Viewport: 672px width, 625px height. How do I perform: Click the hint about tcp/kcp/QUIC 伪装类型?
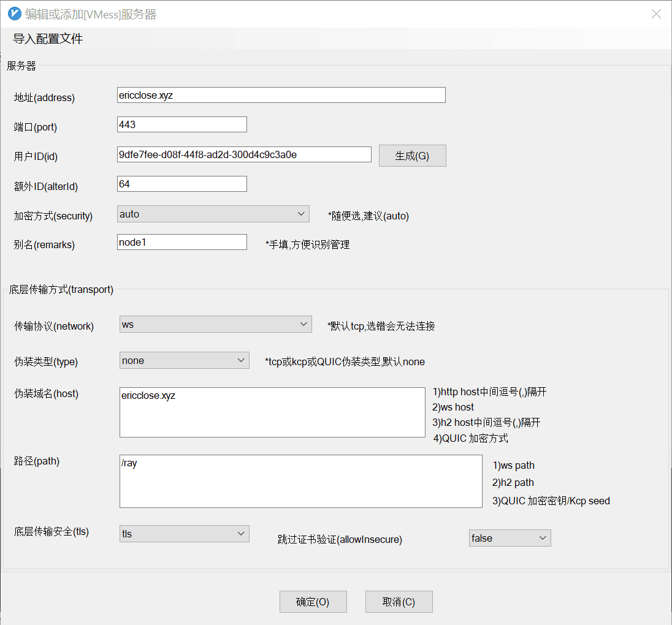(x=345, y=362)
